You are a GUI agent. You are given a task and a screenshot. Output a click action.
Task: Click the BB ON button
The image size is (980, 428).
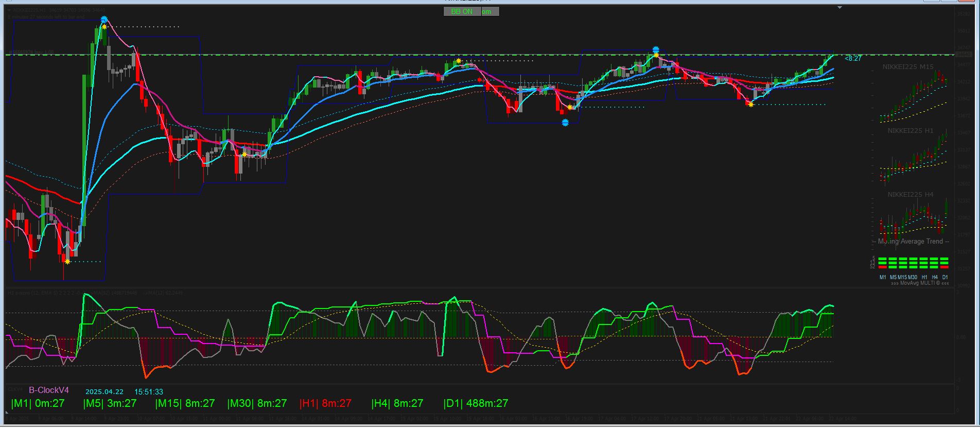point(462,11)
